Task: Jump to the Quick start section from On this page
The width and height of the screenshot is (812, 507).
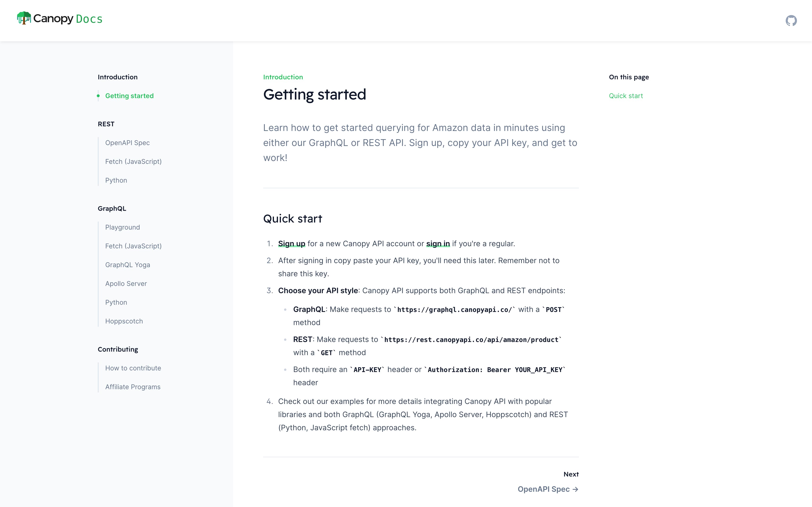Action: (625, 96)
